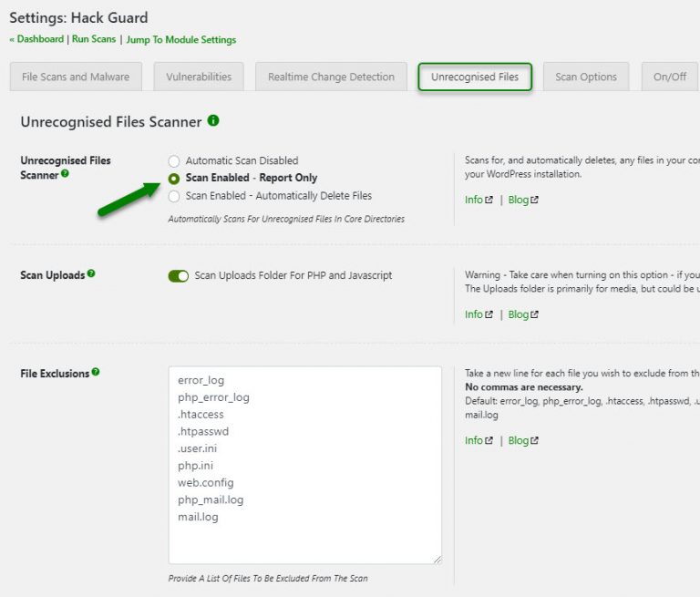This screenshot has width=700, height=597.
Task: Open Info link for Scan Uploads
Action: 479,314
